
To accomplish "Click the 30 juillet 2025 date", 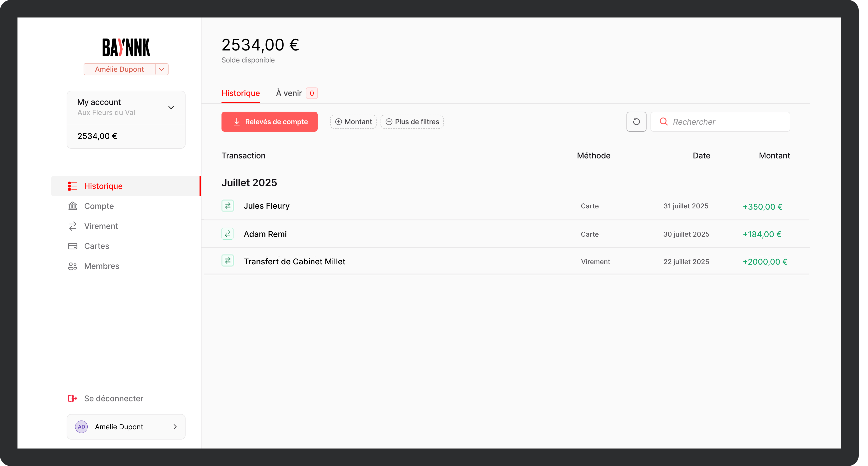I will pos(686,234).
